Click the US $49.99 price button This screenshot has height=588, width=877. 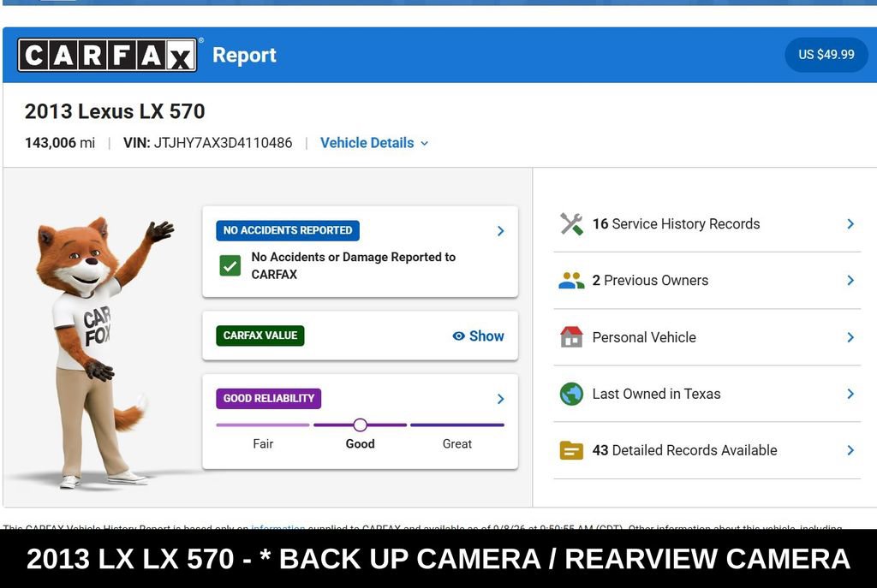pyautogui.click(x=826, y=55)
